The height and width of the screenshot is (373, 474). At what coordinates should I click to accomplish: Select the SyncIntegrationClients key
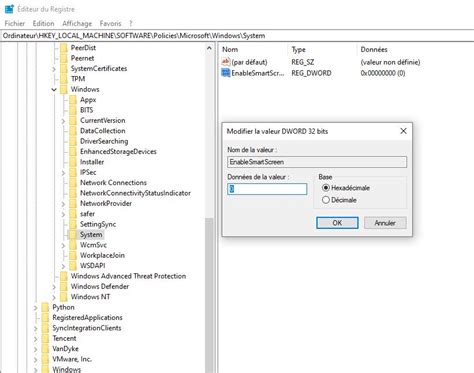[x=87, y=328]
